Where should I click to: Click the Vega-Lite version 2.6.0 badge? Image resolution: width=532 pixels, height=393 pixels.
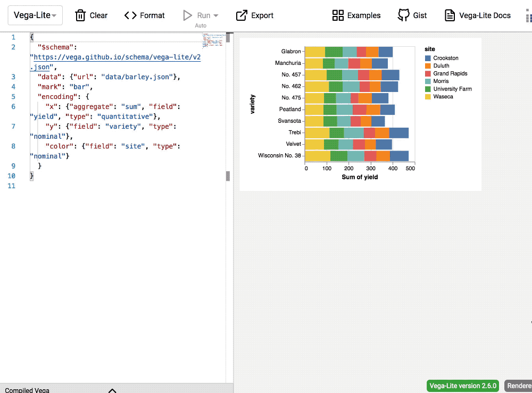pos(463,386)
